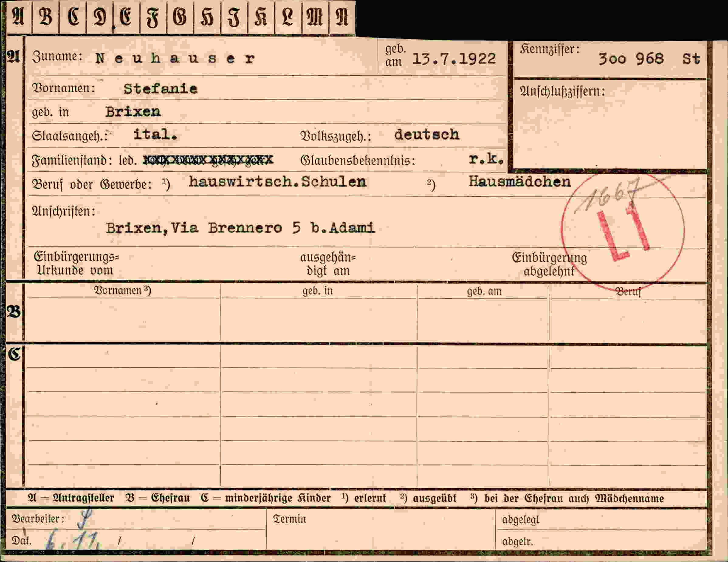This screenshot has width=728, height=562.
Task: Click the Termin label
Action: tap(289, 519)
